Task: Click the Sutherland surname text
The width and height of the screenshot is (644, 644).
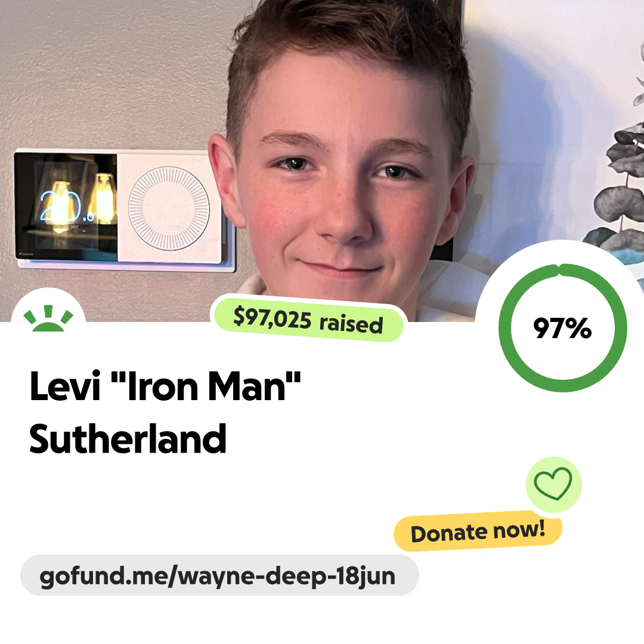Action: tap(128, 439)
